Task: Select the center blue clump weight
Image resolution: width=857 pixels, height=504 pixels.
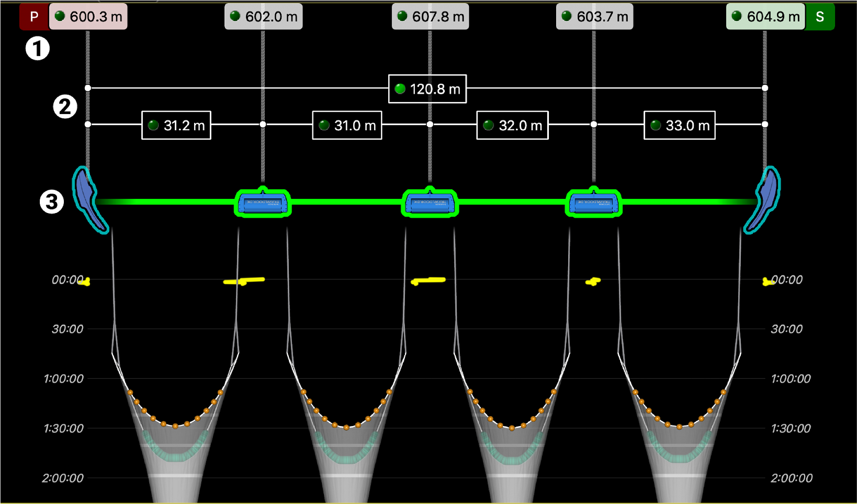Action: point(430,204)
